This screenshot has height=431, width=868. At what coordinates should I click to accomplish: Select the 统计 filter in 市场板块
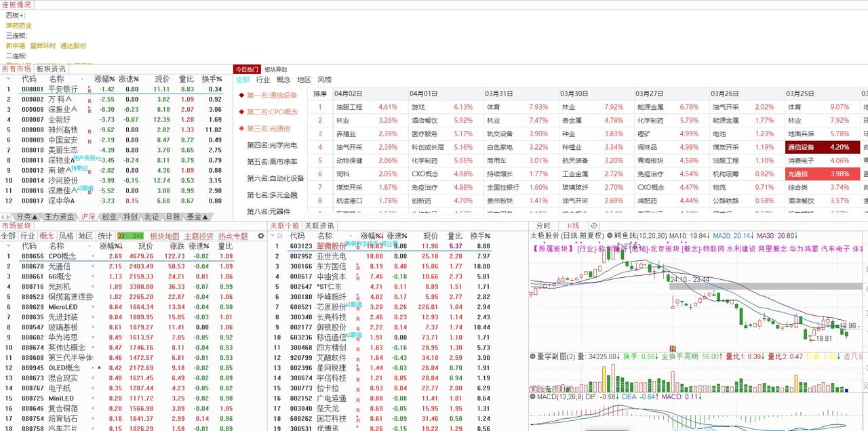coord(104,236)
